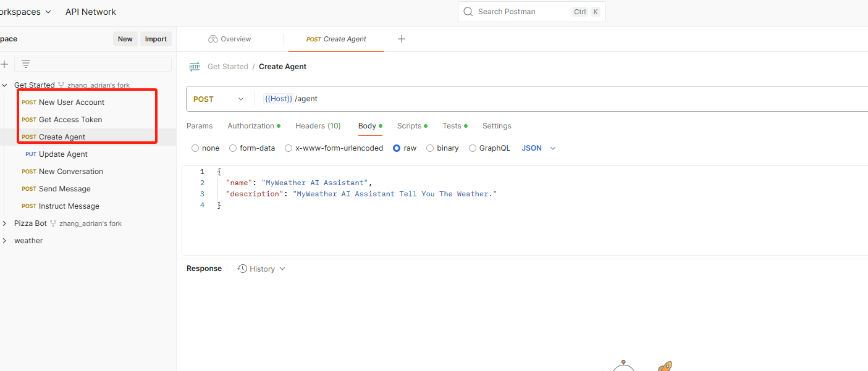Click the Overview tab icon
868x371 pixels.
pyautogui.click(x=213, y=39)
